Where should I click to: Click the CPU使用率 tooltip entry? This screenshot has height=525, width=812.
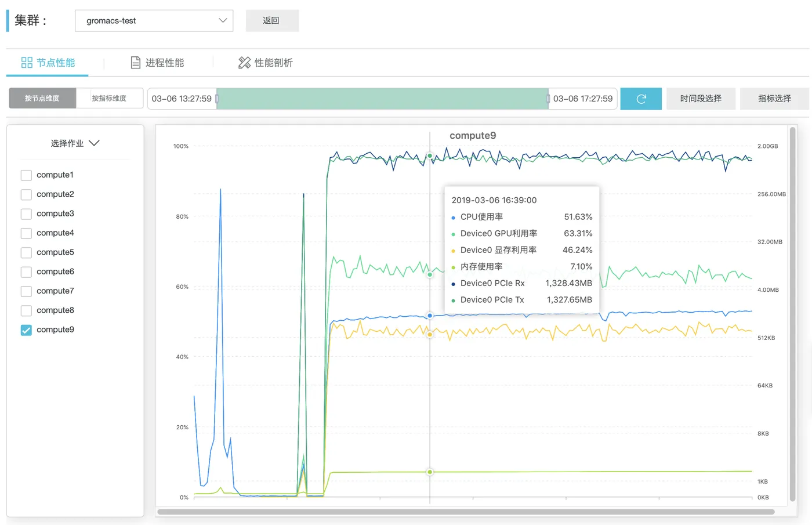pyautogui.click(x=522, y=217)
